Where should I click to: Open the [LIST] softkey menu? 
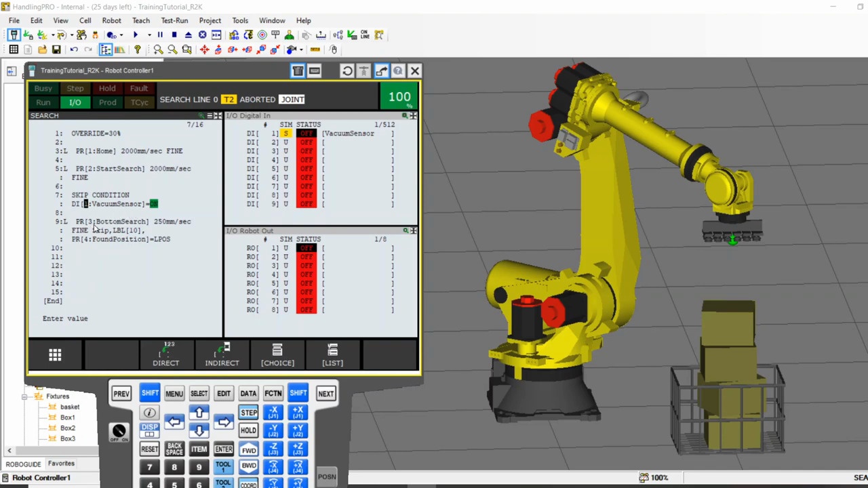332,355
